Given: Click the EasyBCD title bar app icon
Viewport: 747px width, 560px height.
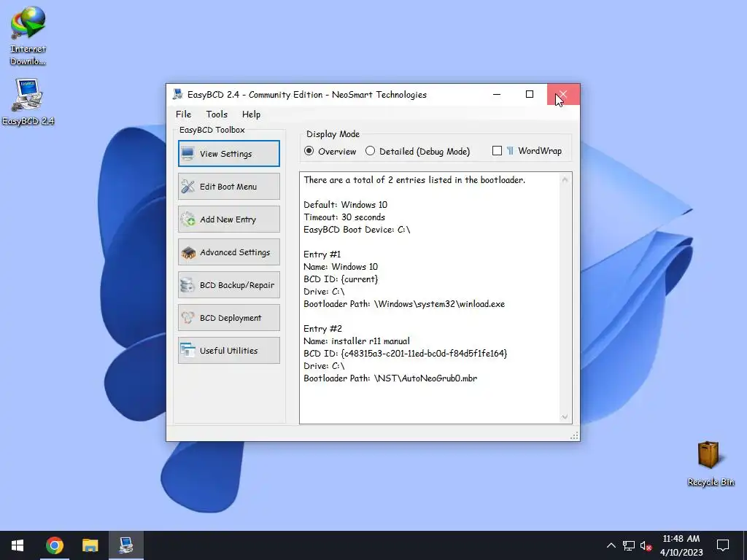Looking at the screenshot, I should point(178,94).
